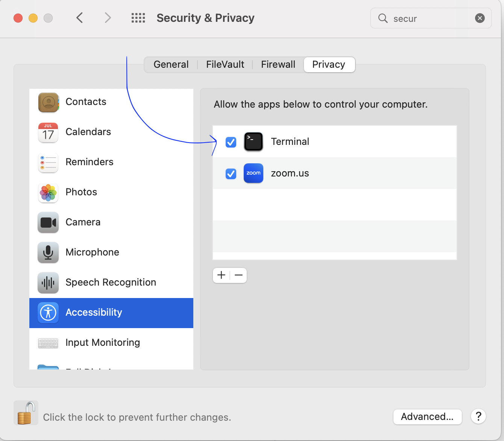504x441 pixels.
Task: Disable the zoom.us accessibility checkbox
Action: tap(231, 174)
